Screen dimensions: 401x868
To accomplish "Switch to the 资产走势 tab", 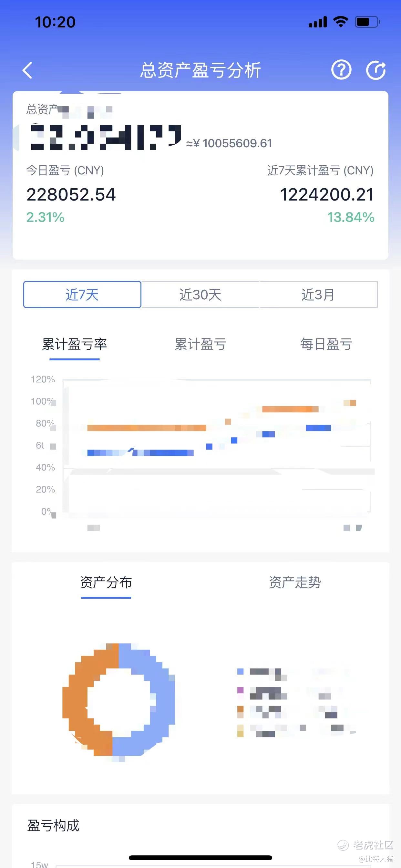I will (x=295, y=583).
